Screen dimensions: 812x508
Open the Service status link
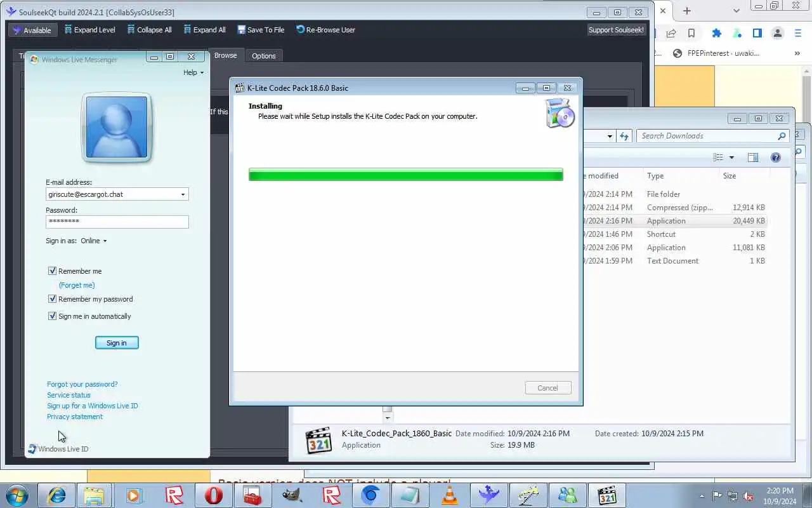click(69, 395)
